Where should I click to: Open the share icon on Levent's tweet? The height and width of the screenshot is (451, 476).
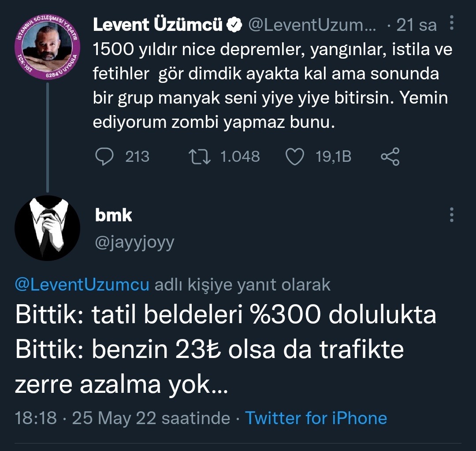390,157
